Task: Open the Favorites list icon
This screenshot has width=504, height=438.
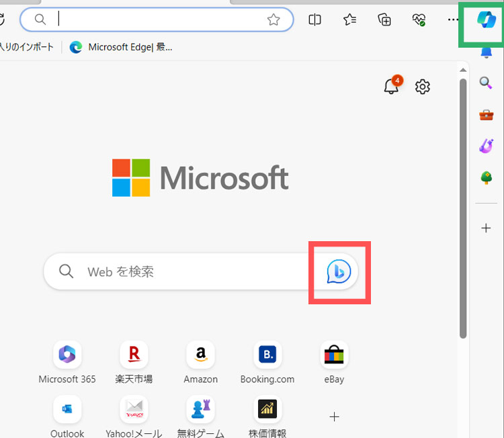Action: coord(349,20)
